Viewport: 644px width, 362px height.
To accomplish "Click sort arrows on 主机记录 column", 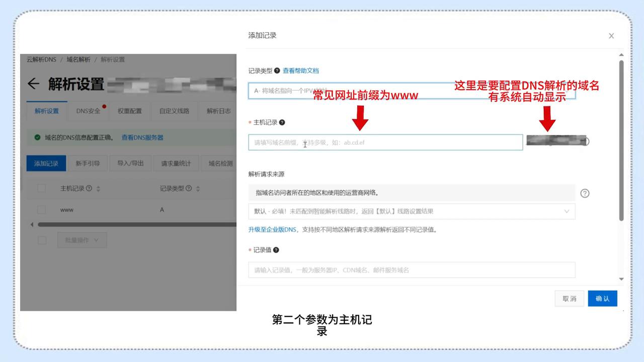I will point(99,188).
